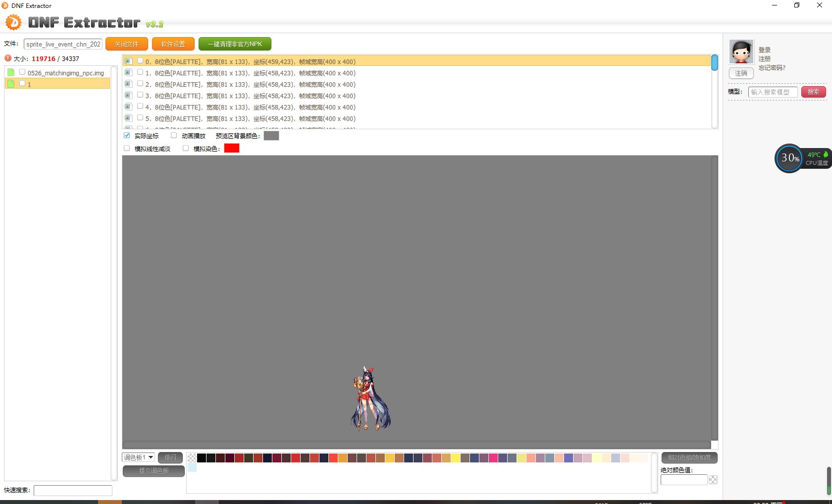
Task: Uncheck the 实际坐标 checkbox
Action: pos(127,135)
